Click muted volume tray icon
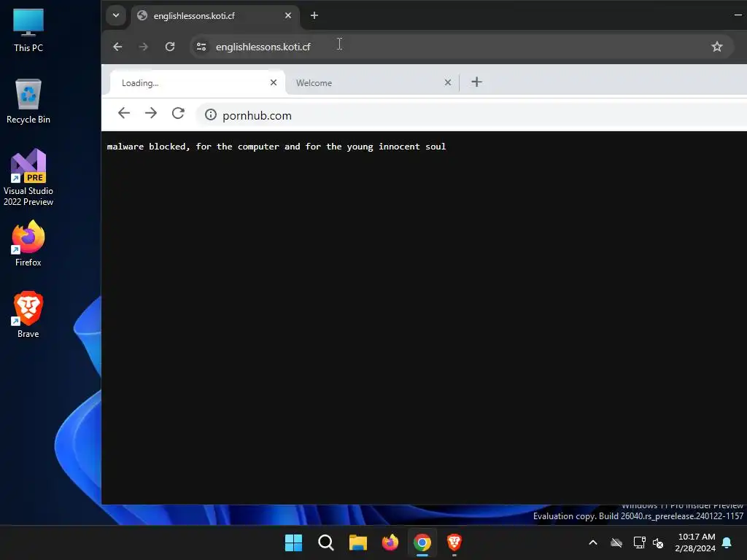Image resolution: width=747 pixels, height=560 pixels. tap(659, 542)
